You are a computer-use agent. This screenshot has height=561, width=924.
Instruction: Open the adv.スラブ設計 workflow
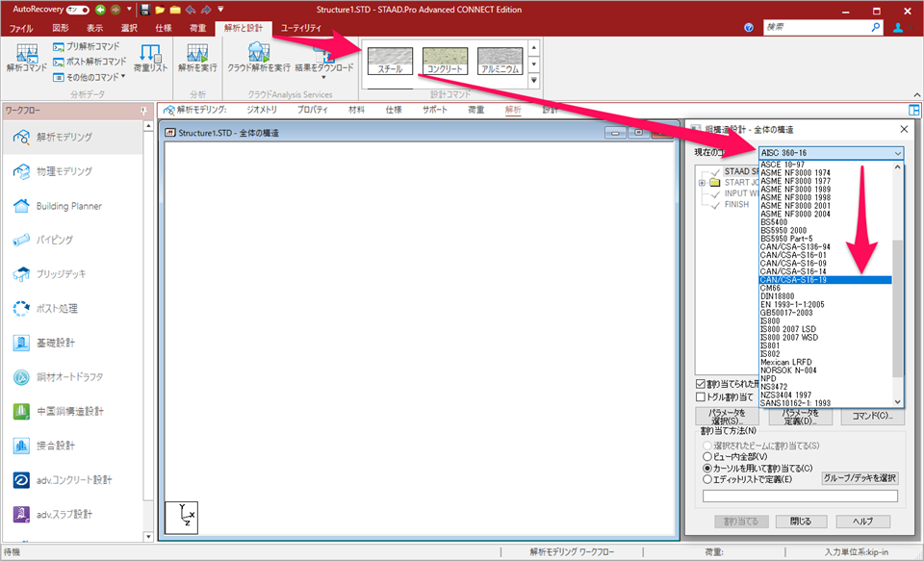click(72, 514)
